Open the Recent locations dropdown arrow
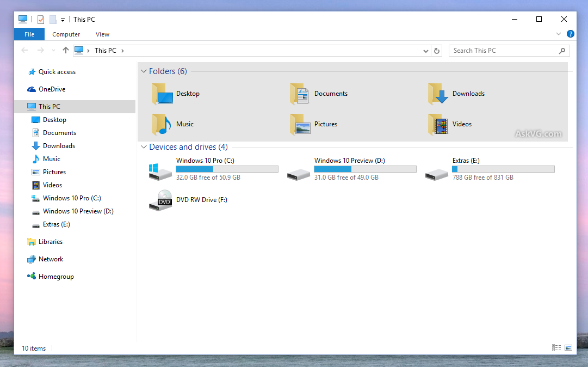588x367 pixels. pyautogui.click(x=53, y=50)
